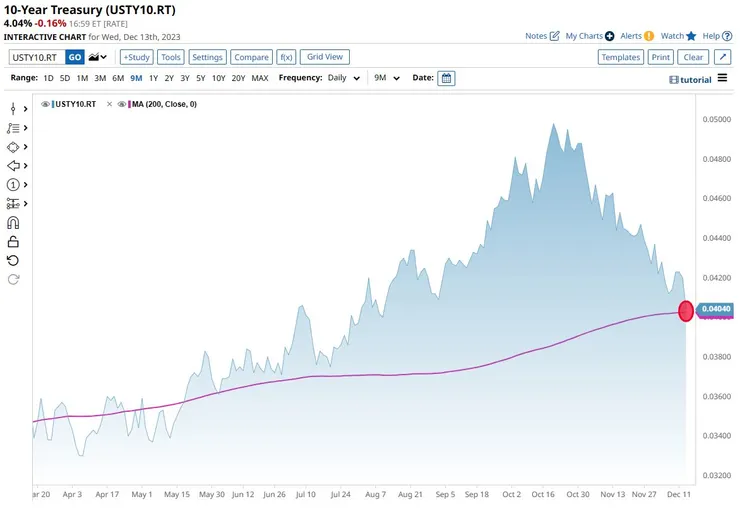
Task: Click the tutorial film icon
Action: pos(673,80)
